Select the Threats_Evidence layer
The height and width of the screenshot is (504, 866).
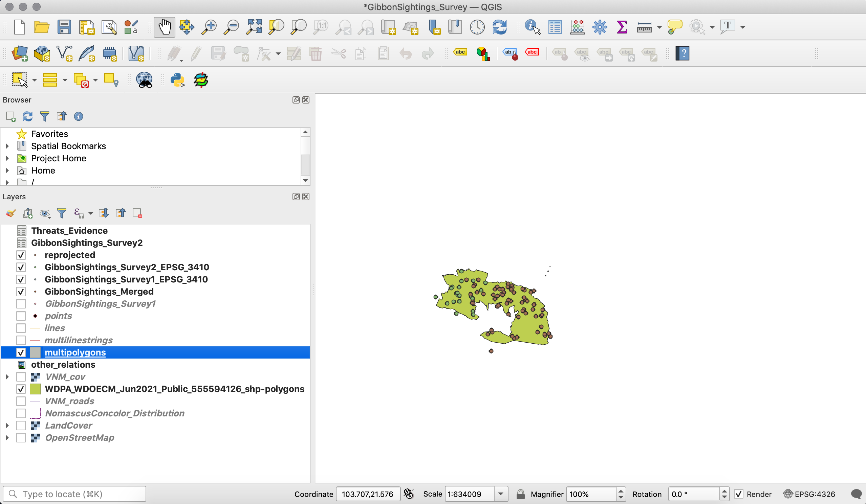point(69,231)
